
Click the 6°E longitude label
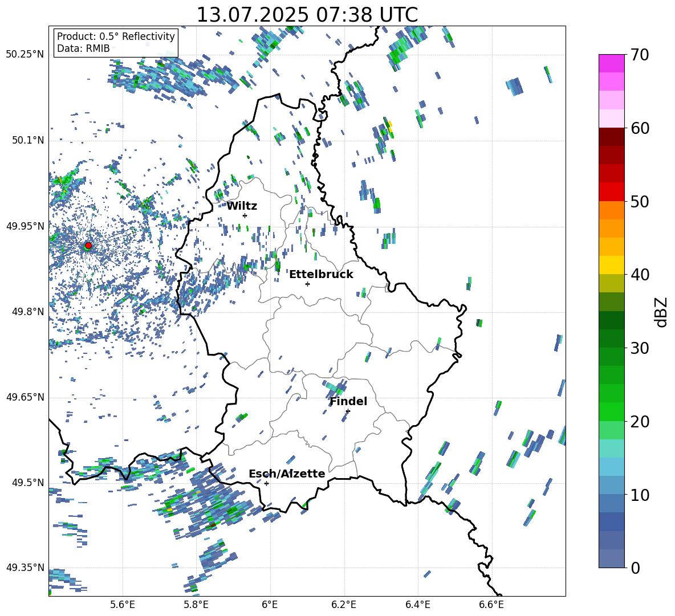(270, 605)
